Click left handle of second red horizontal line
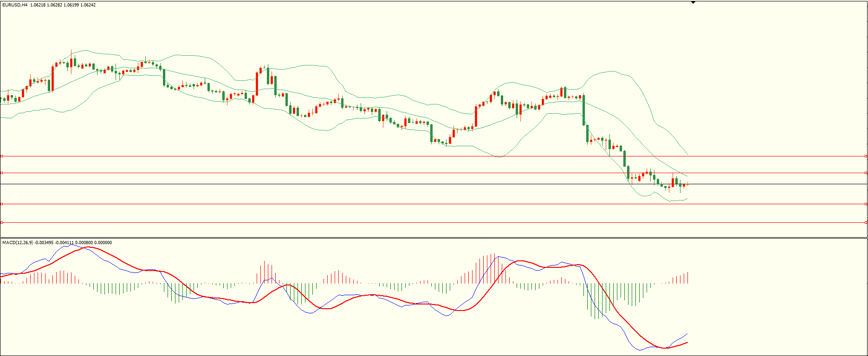Screen dimensions: 868x356 2,173
